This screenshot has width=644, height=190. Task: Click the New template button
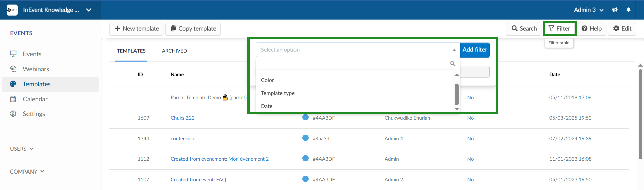137,29
